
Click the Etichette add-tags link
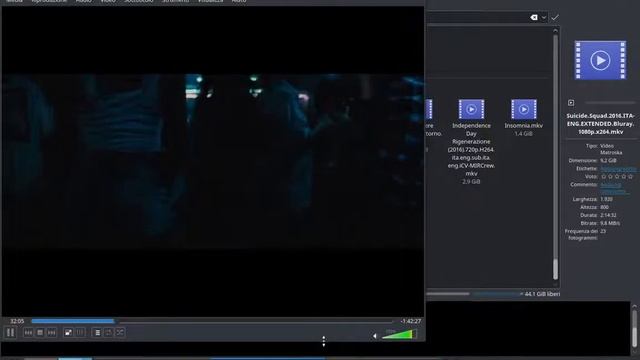(x=618, y=169)
